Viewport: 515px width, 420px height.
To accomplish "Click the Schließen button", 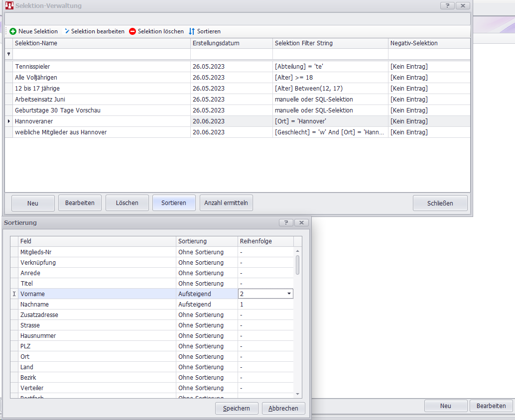I will pos(440,203).
